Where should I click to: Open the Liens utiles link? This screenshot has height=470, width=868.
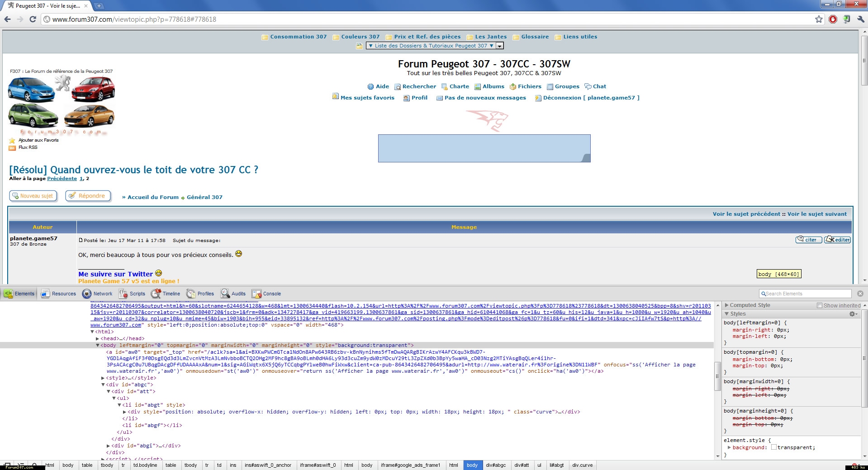pos(580,37)
